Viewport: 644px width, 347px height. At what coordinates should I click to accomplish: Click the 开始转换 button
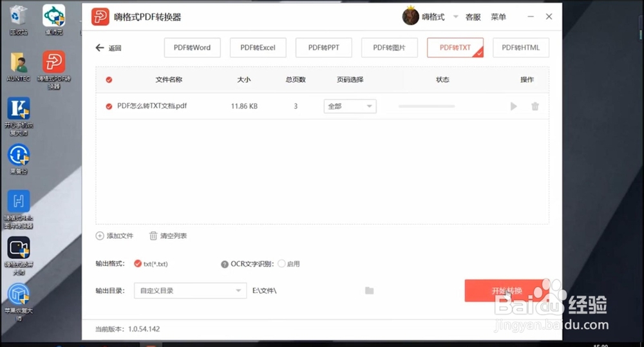coord(507,291)
